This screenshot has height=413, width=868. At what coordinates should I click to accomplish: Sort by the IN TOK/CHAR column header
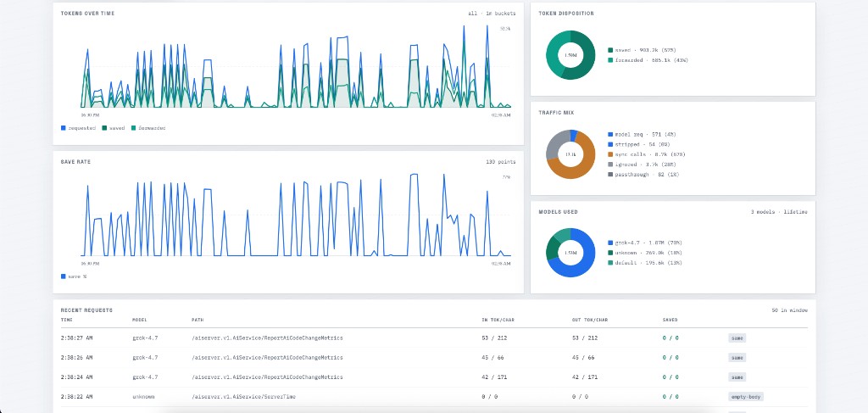(498, 320)
